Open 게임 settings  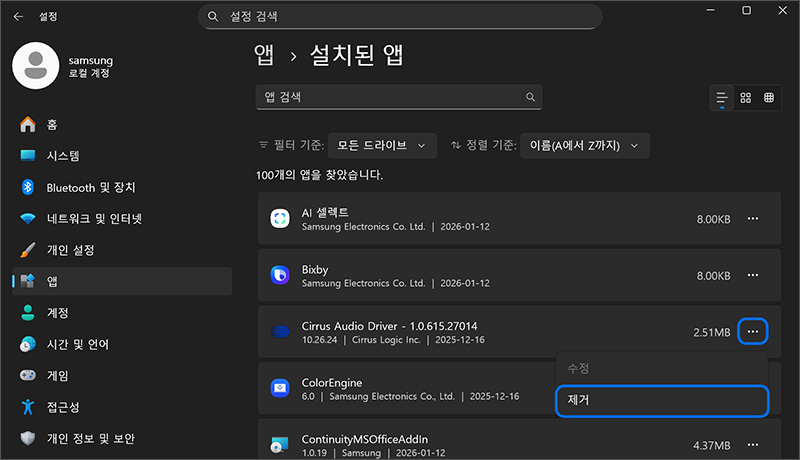pyautogui.click(x=122, y=375)
